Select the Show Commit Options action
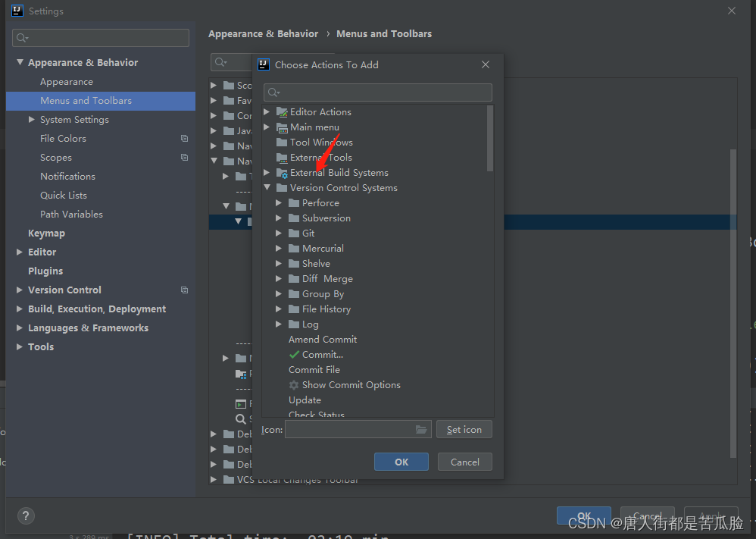The image size is (756, 539). pos(351,385)
